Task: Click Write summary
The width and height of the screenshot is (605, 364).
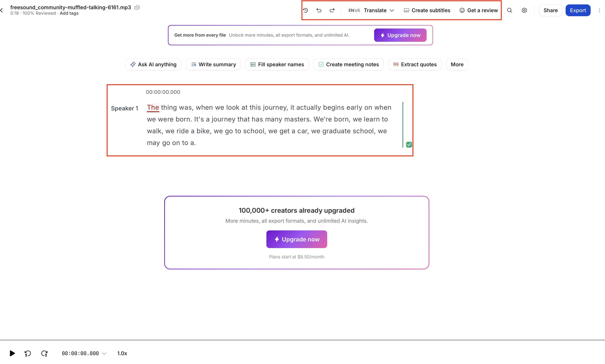Action: point(213,65)
